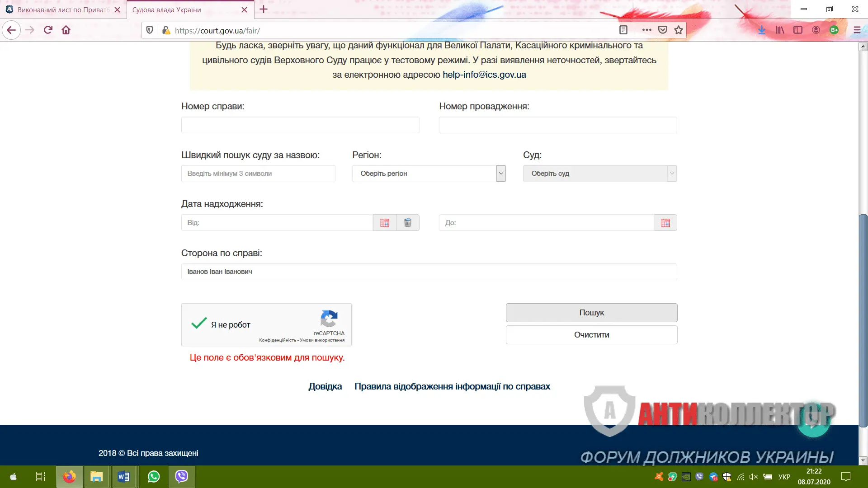The width and height of the screenshot is (868, 488).
Task: Open the Firefox hamburger menu
Action: tap(857, 30)
